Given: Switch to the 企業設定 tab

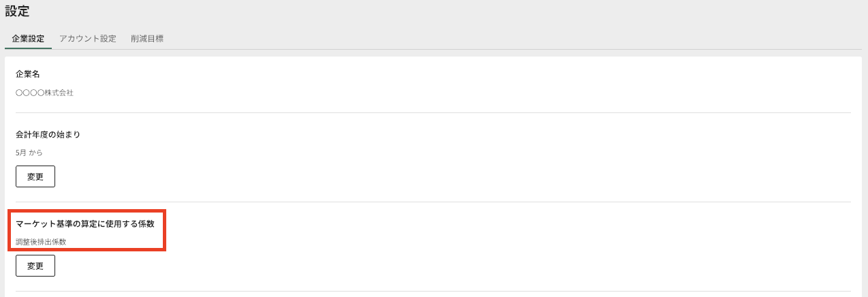Looking at the screenshot, I should coord(28,39).
